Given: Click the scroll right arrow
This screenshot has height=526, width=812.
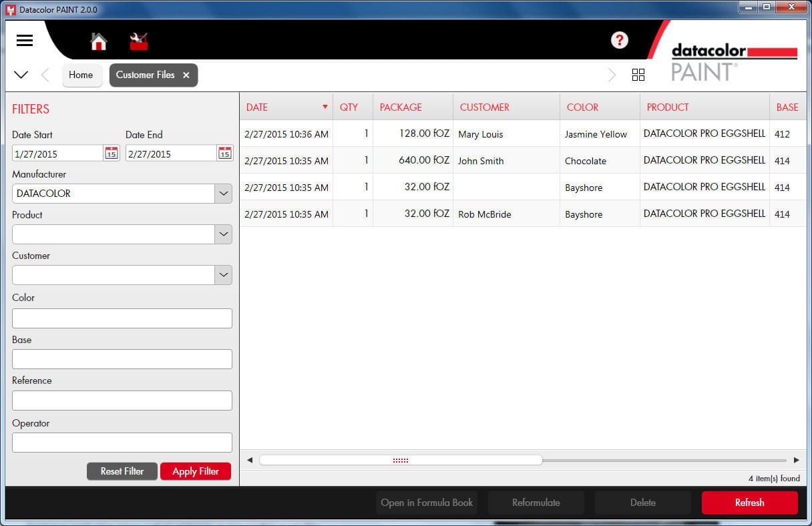Looking at the screenshot, I should point(797,460).
